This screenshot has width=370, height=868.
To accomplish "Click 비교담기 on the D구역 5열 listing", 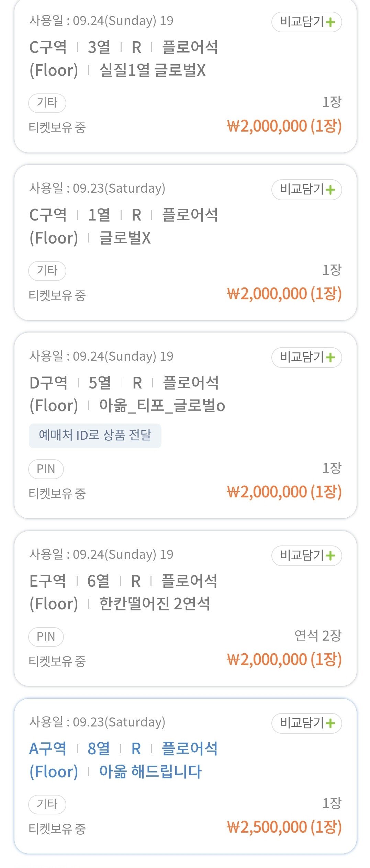I will (x=306, y=358).
